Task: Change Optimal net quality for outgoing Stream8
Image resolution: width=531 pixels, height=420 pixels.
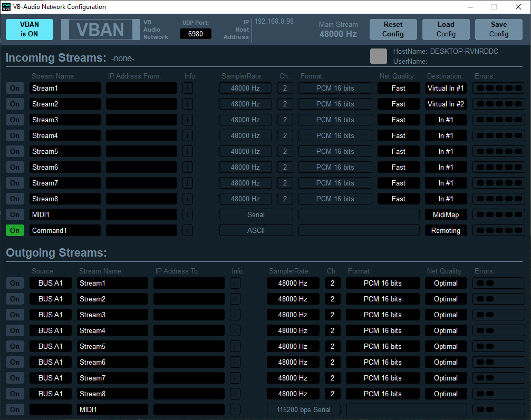Action: (x=446, y=394)
